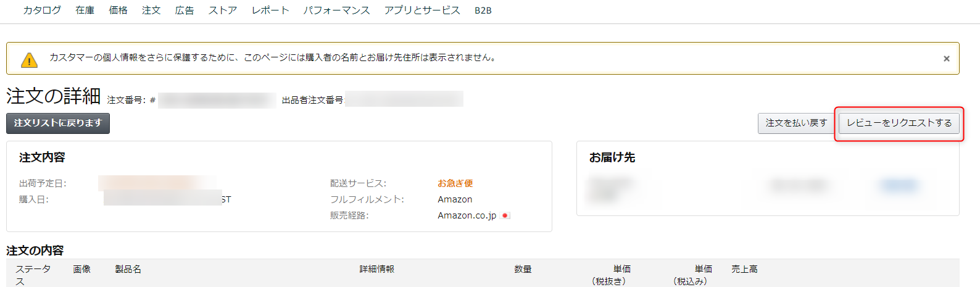Open the B2B menu
Image resolution: width=980 pixels, height=287 pixels.
point(483,10)
